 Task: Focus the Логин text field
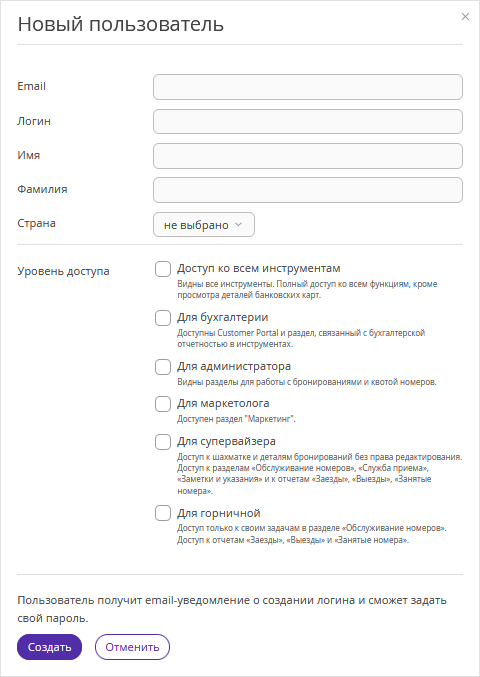point(308,121)
